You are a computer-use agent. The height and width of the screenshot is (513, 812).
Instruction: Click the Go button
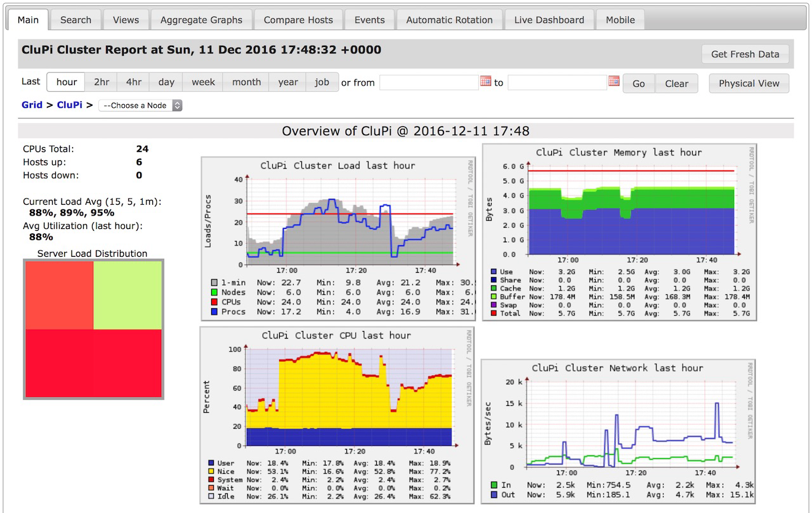coord(639,83)
